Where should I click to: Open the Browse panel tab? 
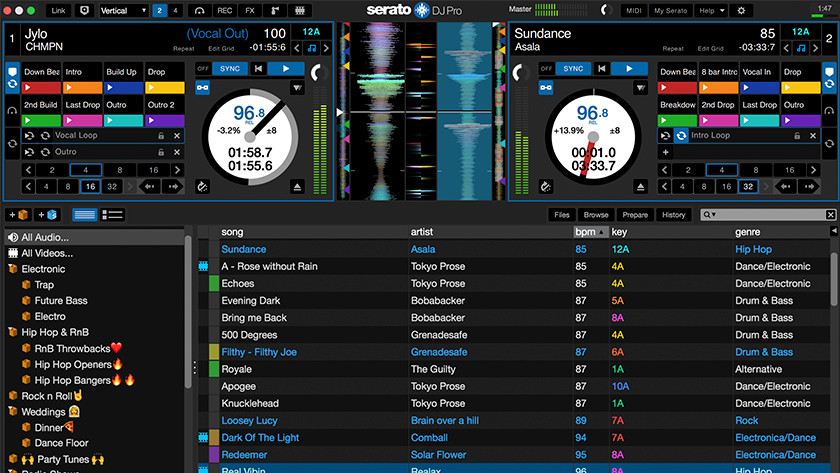tap(596, 215)
